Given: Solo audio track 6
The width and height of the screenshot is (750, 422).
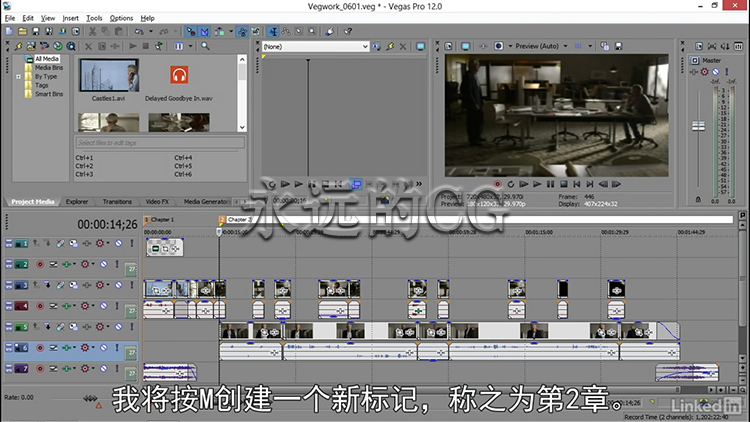Looking at the screenshot, I should [117, 348].
